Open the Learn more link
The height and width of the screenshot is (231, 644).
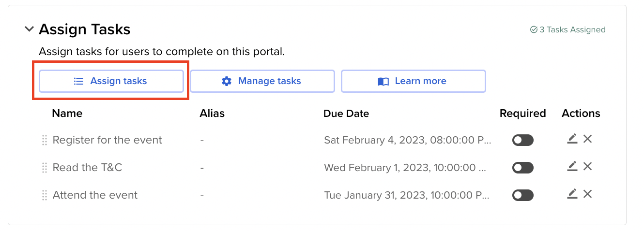(x=413, y=81)
